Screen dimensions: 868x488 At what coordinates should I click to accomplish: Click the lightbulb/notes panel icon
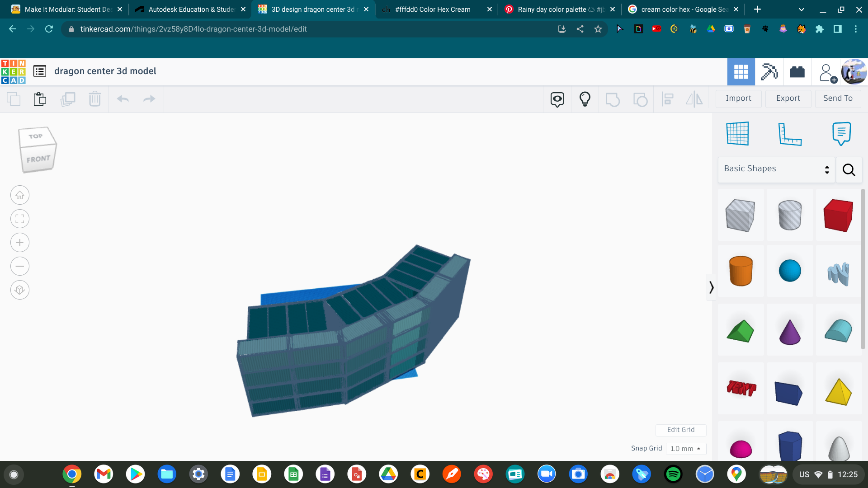[584, 99]
